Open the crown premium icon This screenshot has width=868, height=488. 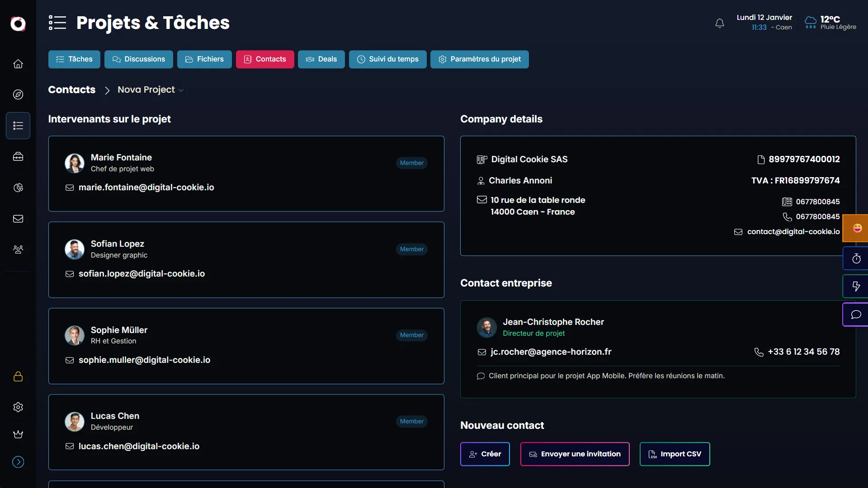point(18,434)
